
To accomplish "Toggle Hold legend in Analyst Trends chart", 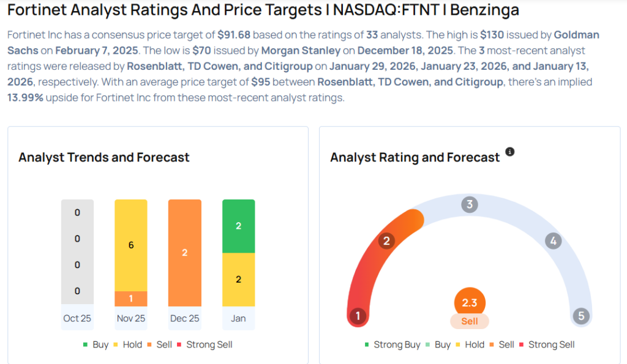I will pos(127,344).
